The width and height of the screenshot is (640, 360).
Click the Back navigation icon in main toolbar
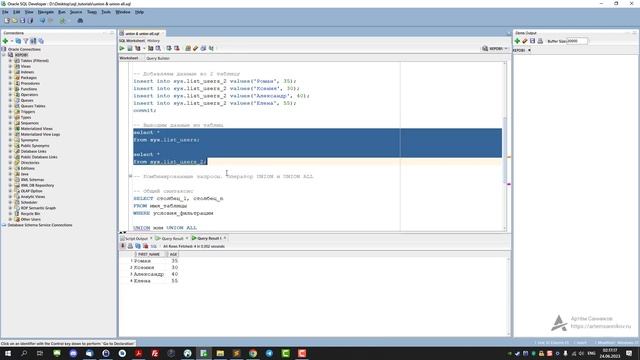(x=42, y=20)
